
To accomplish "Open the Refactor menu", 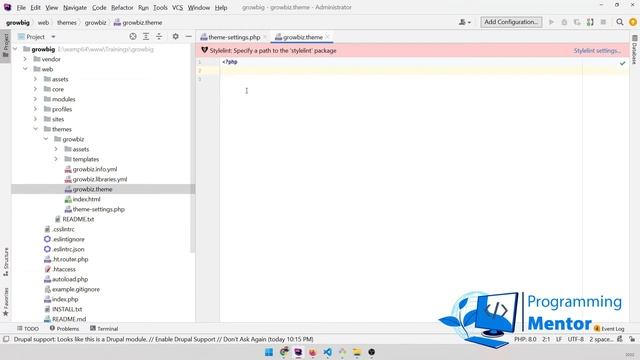I will tap(122, 7).
